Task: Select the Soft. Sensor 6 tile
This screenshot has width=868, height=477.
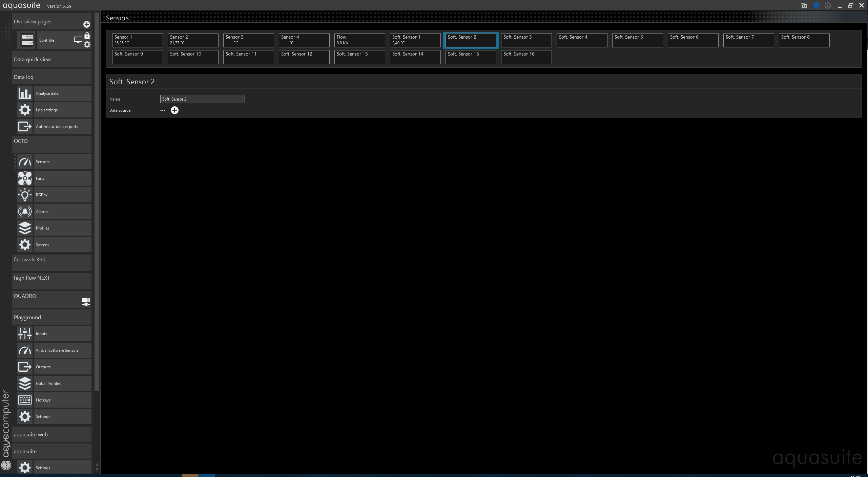Action: (693, 40)
